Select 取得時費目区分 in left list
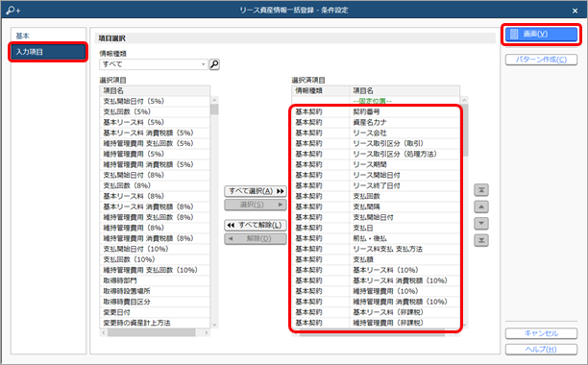Viewport: 588px width, 365px height. coord(155,302)
